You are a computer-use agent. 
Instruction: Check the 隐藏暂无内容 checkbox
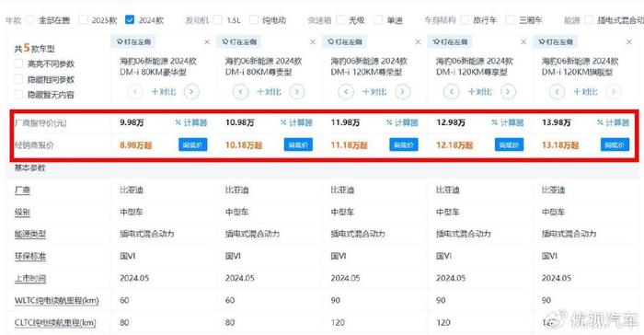[x=18, y=95]
